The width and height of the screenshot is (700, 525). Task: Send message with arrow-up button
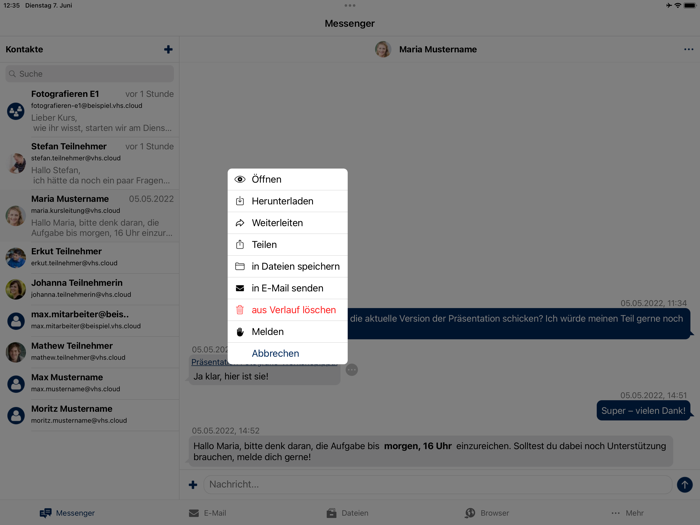click(x=684, y=484)
